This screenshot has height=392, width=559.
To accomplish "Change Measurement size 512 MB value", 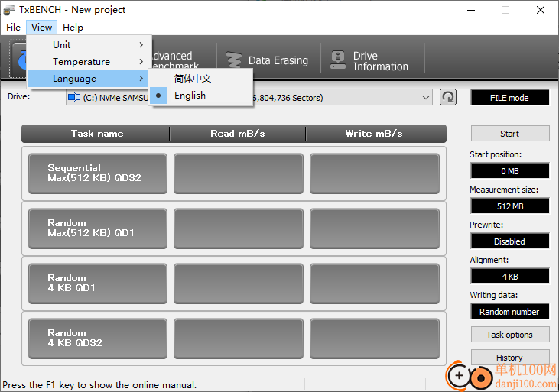I will pos(510,206).
